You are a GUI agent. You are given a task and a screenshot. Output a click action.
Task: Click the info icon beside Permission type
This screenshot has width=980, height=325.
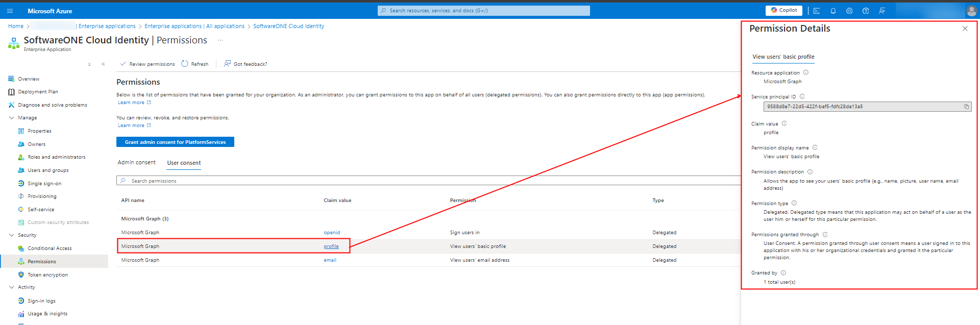[x=794, y=203]
